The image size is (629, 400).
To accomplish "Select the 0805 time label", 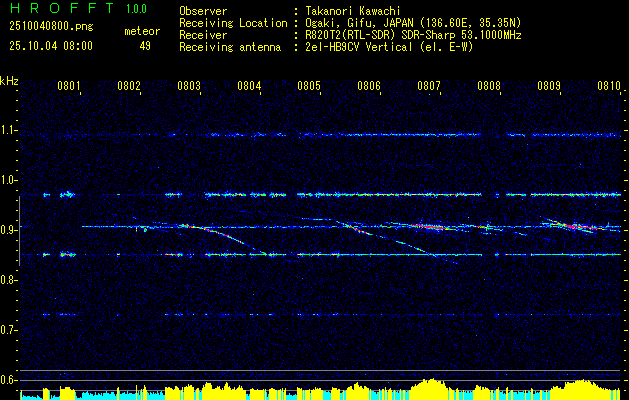I will (x=308, y=86).
